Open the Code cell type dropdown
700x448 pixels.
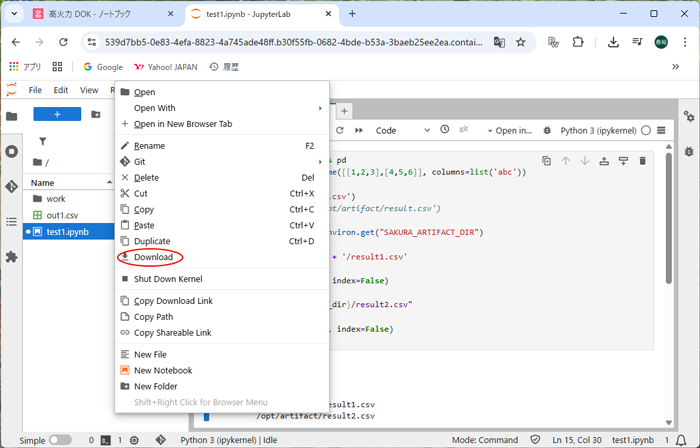[398, 130]
